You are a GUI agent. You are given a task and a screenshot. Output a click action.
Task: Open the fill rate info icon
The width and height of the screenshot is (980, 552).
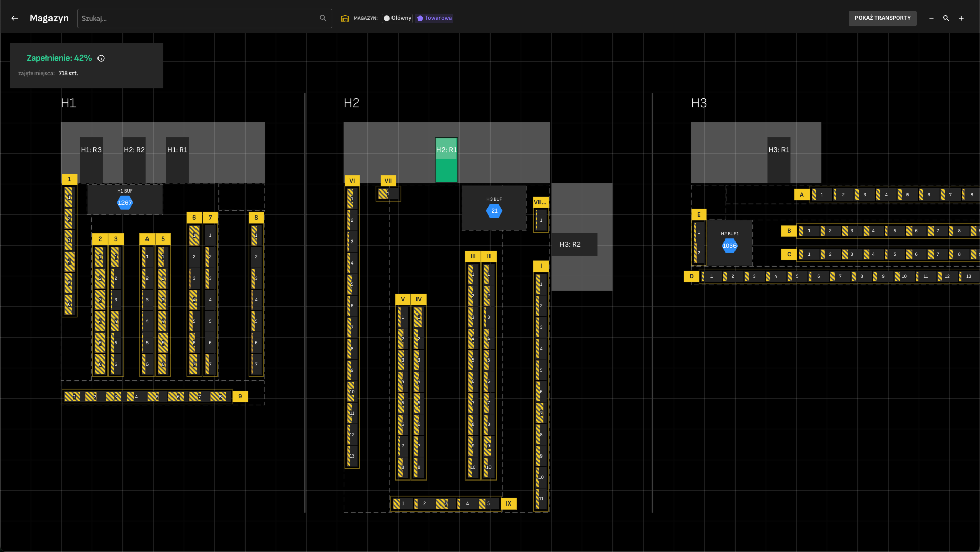point(101,58)
